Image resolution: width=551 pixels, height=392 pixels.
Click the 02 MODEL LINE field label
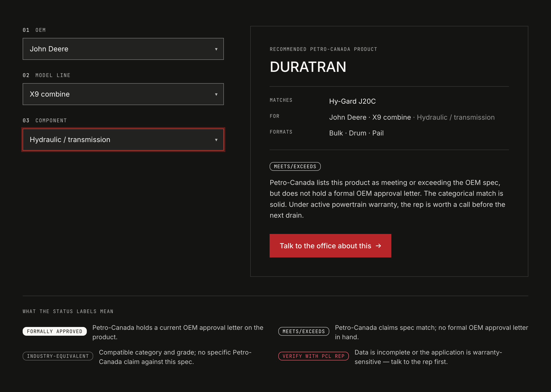click(x=46, y=75)
